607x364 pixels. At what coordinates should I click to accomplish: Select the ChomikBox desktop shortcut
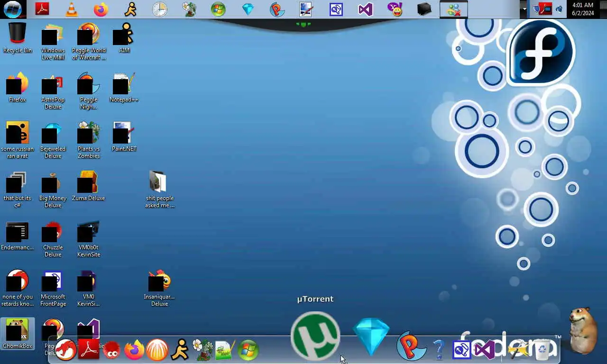[x=18, y=334]
